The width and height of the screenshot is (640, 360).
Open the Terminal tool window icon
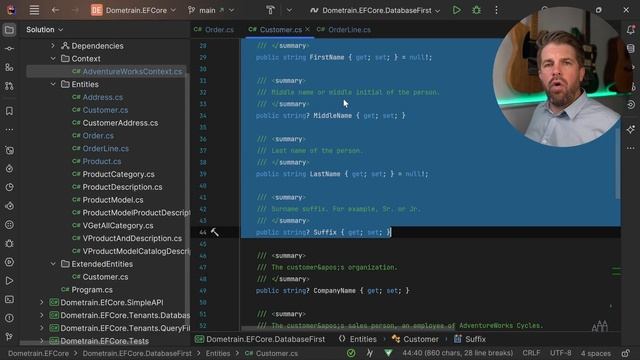[9, 300]
